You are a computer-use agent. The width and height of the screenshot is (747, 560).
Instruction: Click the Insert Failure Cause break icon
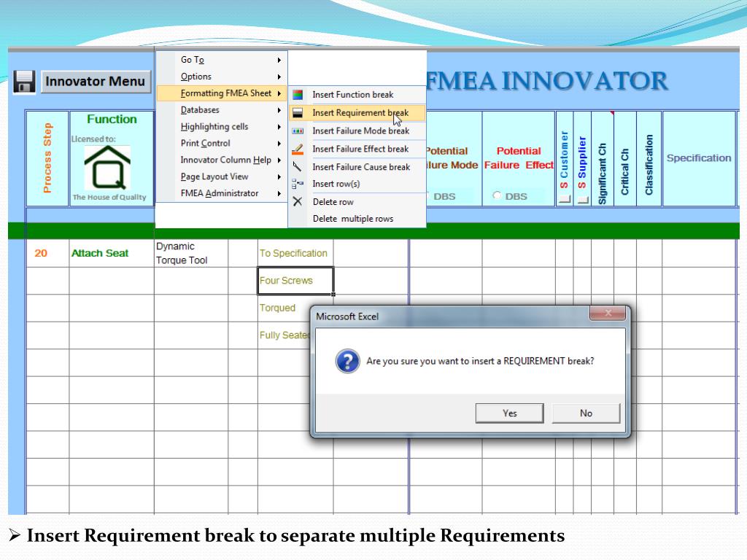pos(298,167)
